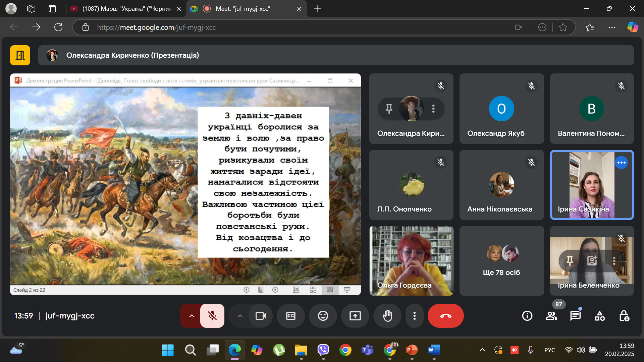Start slideshow view in PowerPoint footer
This screenshot has height=362, width=644.
(347, 290)
